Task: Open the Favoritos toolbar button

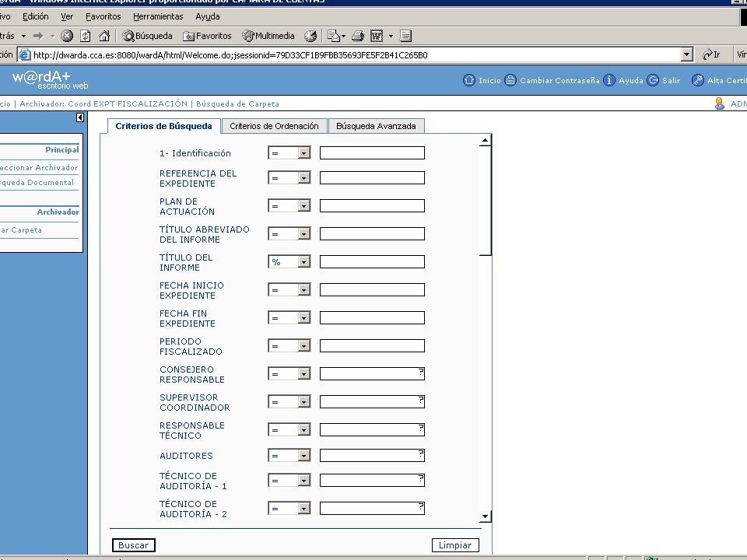Action: click(207, 36)
